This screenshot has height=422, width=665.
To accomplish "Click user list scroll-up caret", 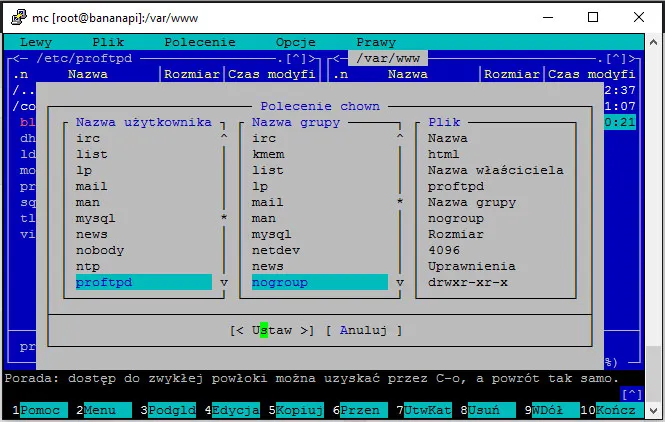I will pyautogui.click(x=224, y=137).
